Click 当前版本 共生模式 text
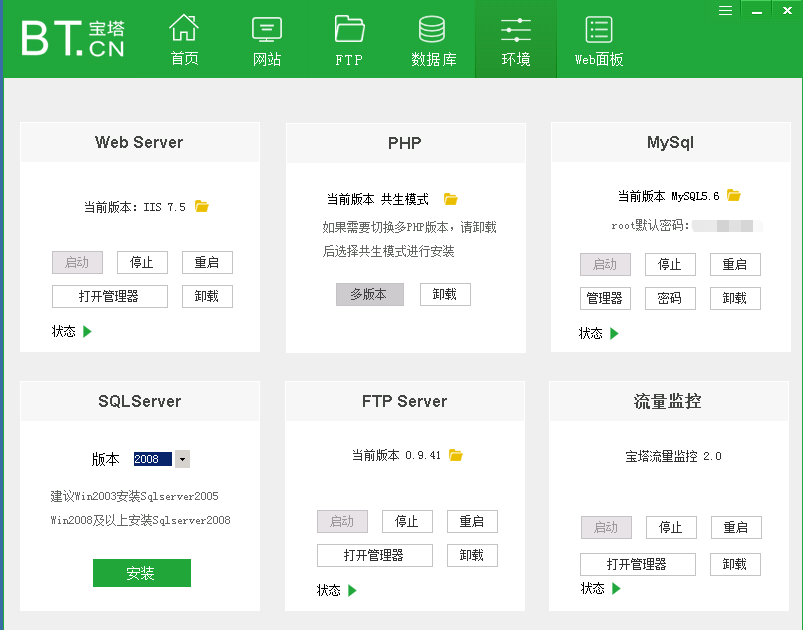 click(378, 199)
